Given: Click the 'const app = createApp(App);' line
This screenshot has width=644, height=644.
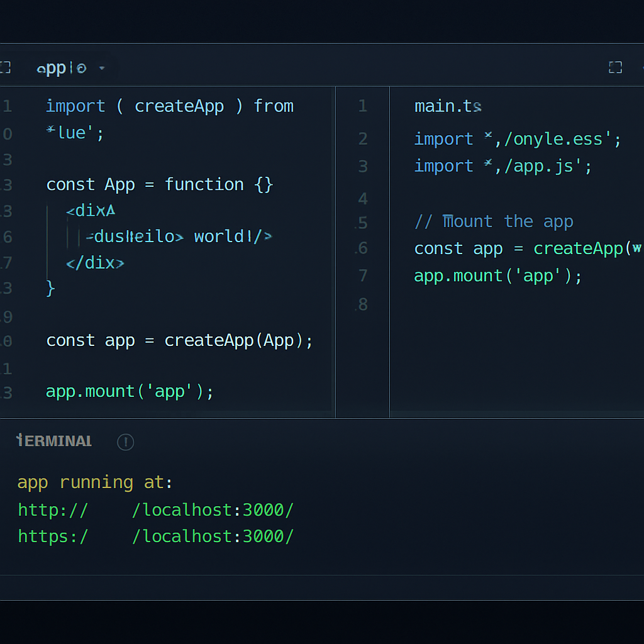Looking at the screenshot, I should (179, 340).
